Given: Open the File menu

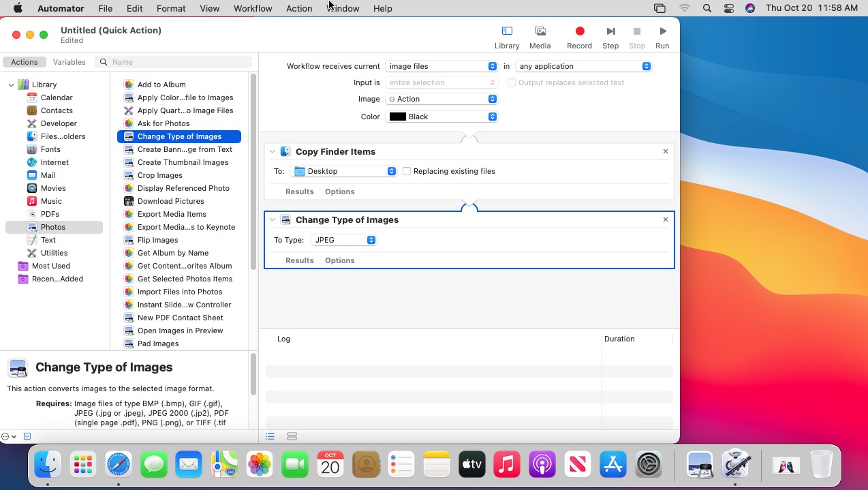Looking at the screenshot, I should (105, 8).
